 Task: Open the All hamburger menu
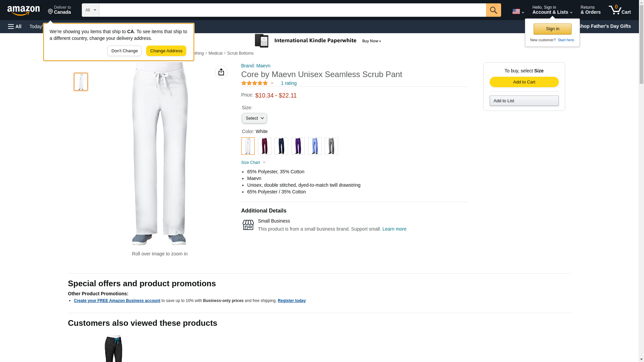tap(15, 26)
